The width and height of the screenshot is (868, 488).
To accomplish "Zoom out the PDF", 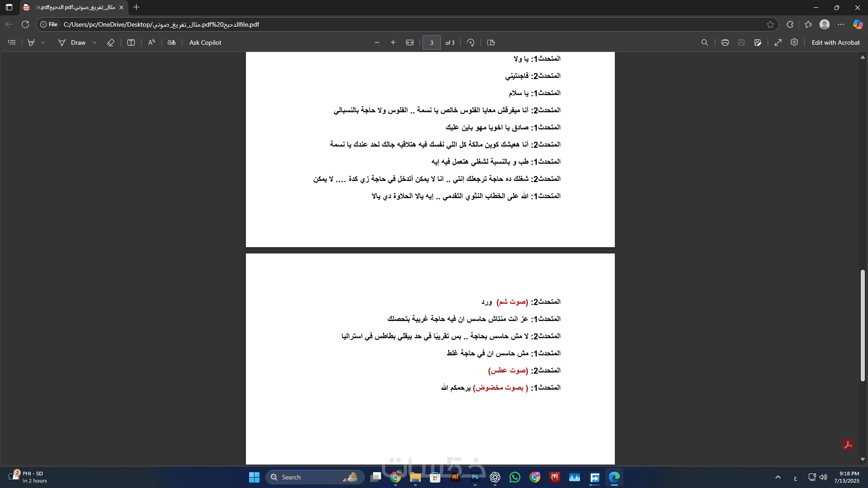I will (x=377, y=42).
